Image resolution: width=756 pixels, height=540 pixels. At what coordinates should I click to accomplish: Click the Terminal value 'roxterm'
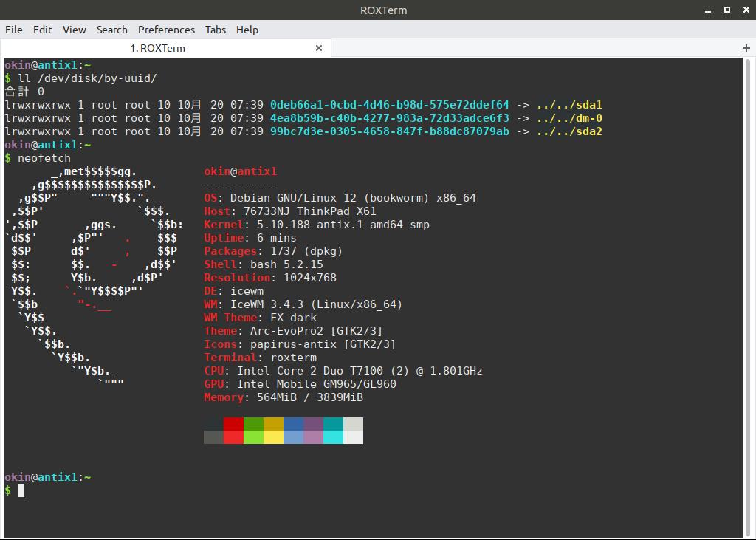tap(293, 358)
